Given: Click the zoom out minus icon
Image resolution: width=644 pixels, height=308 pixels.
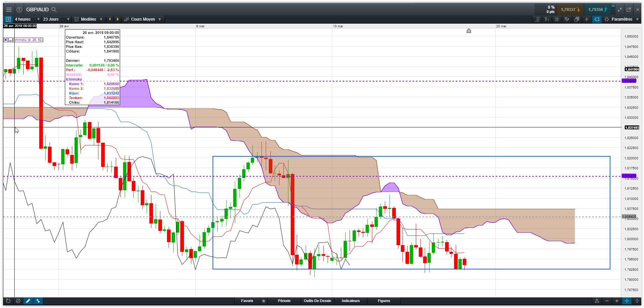Looking at the screenshot, I should tap(607, 301).
